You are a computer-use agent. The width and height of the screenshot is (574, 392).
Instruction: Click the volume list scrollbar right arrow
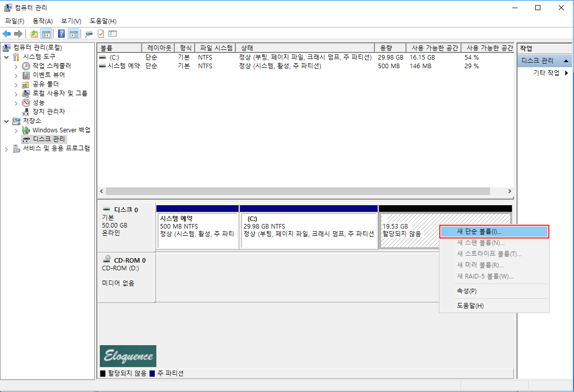pos(509,191)
